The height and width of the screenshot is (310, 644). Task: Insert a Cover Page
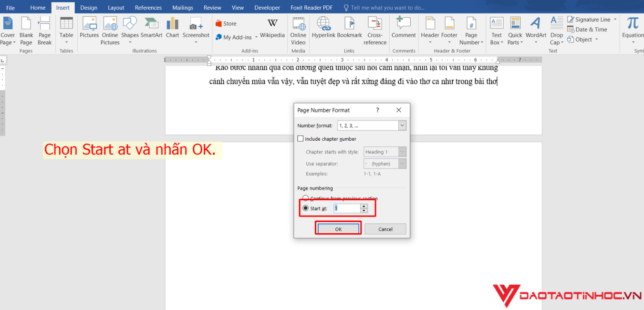(8, 31)
